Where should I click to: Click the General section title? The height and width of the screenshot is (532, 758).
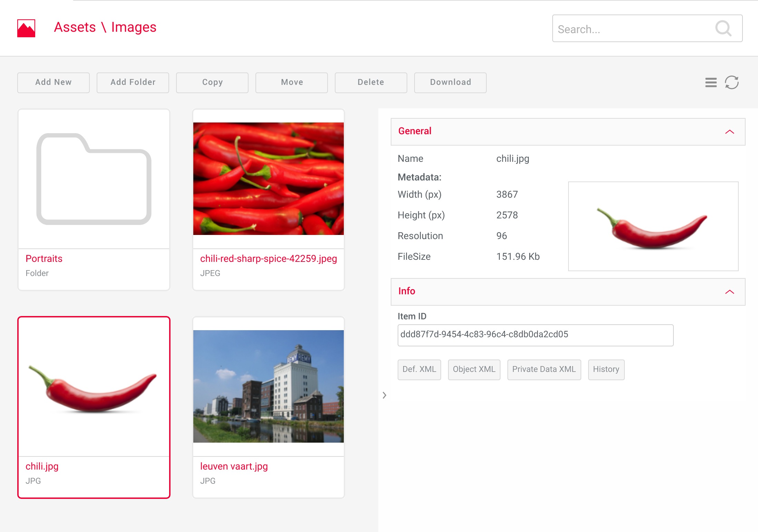[x=415, y=131]
